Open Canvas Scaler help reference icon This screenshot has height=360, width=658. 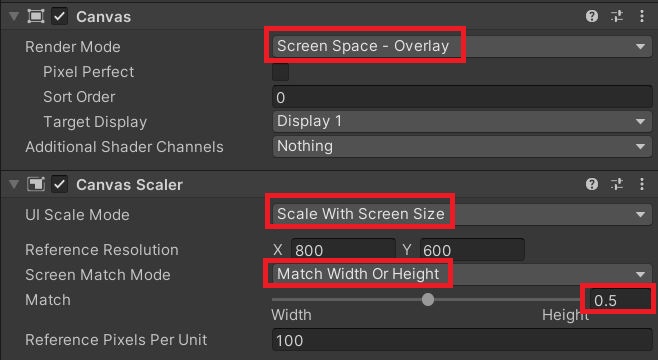592,184
